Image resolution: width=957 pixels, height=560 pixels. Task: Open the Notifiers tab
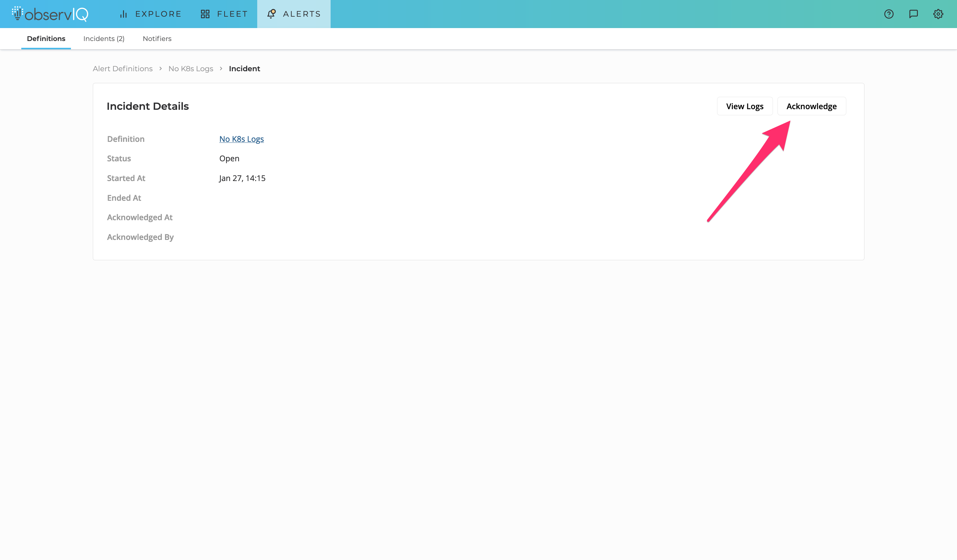(x=157, y=39)
